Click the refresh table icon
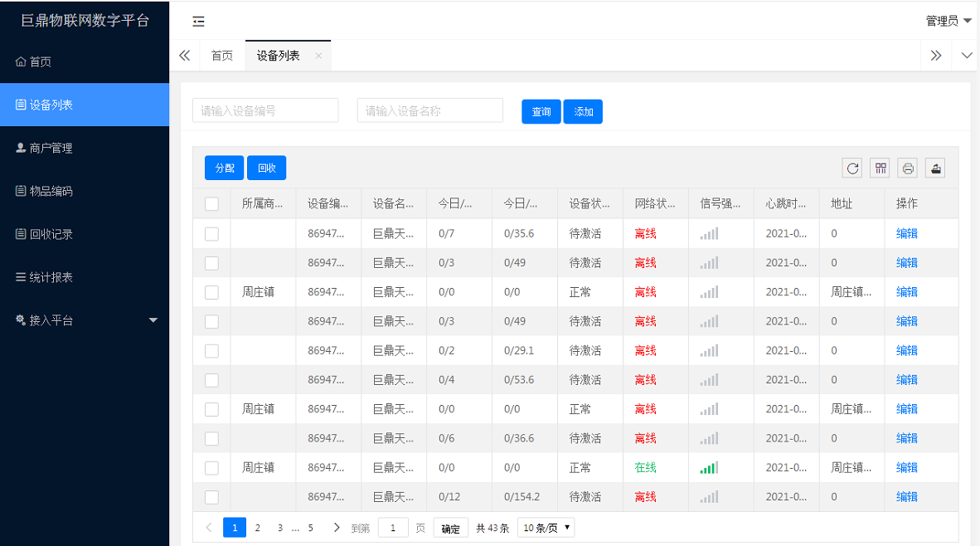Viewport: 980px width, 546px height. 852,168
